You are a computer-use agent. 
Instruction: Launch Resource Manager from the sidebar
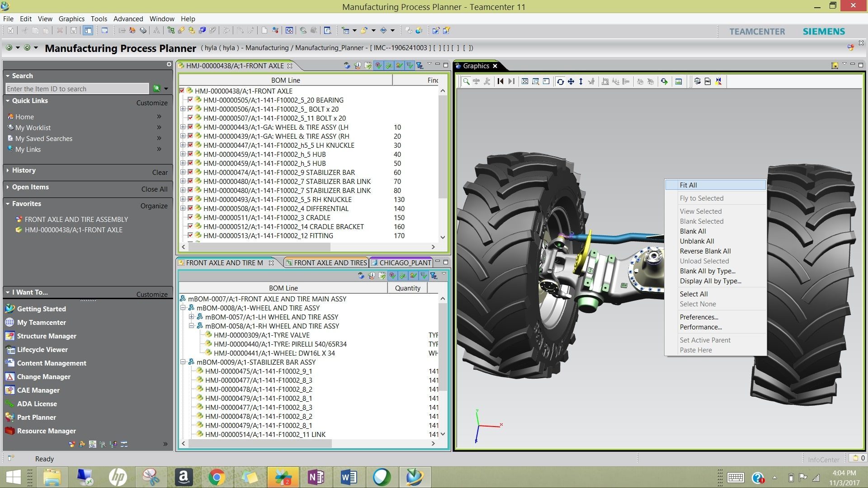46,431
